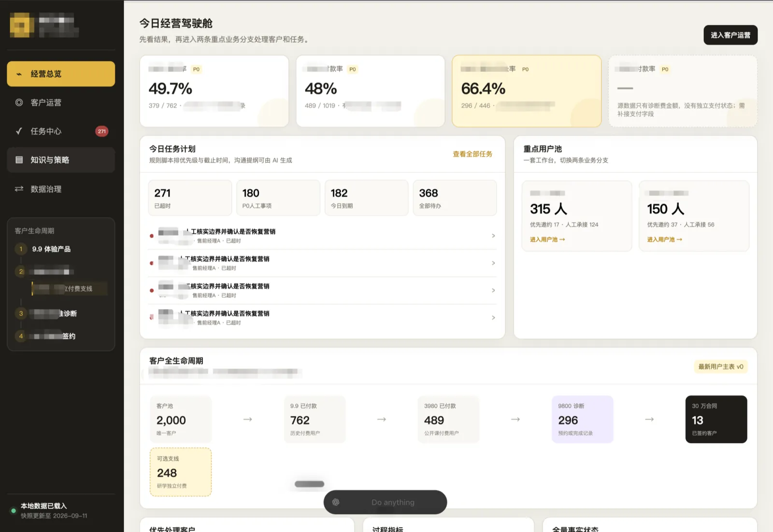Select the 9.9 体验产品 lifecycle item
The image size is (773, 532).
coord(51,249)
